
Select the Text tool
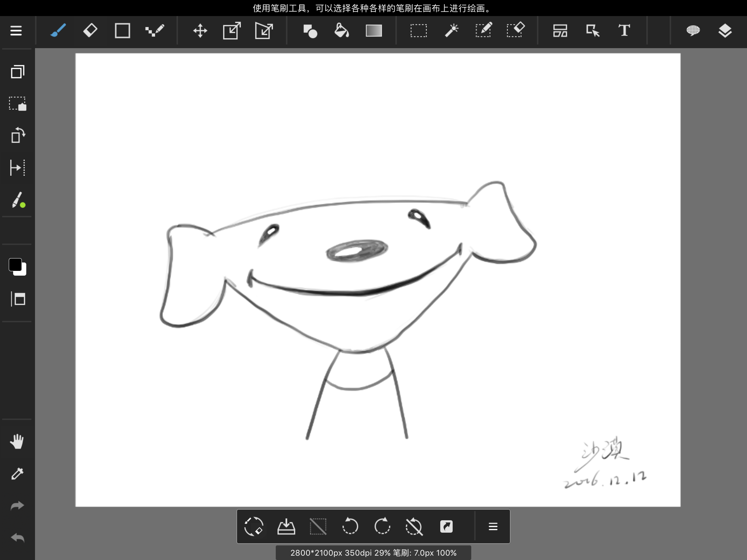click(x=624, y=31)
